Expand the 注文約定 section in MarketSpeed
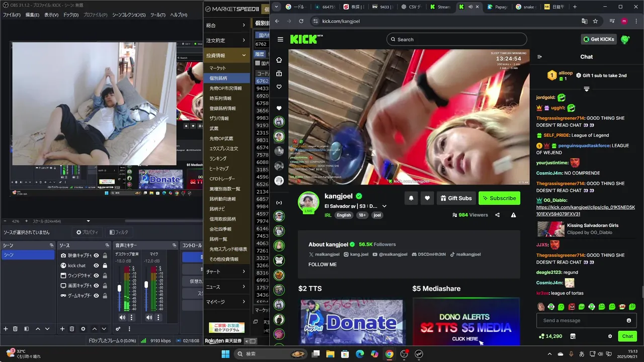The width and height of the screenshot is (644, 362). 226,40
